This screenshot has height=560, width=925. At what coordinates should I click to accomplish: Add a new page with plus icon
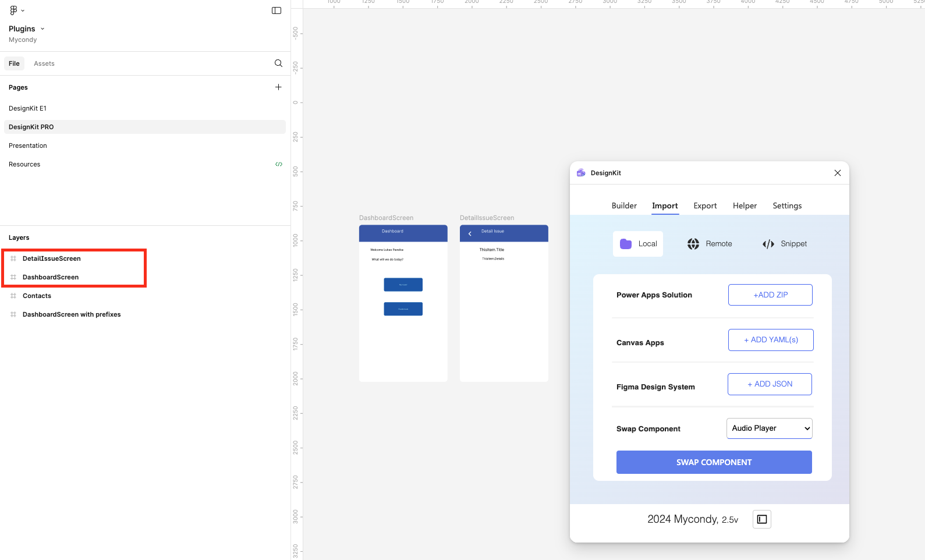click(x=278, y=87)
